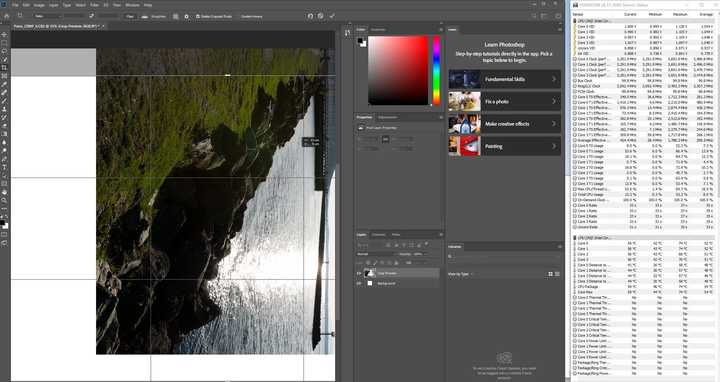
Task: Select the Spot Healing Brush tool
Action: click(x=4, y=93)
